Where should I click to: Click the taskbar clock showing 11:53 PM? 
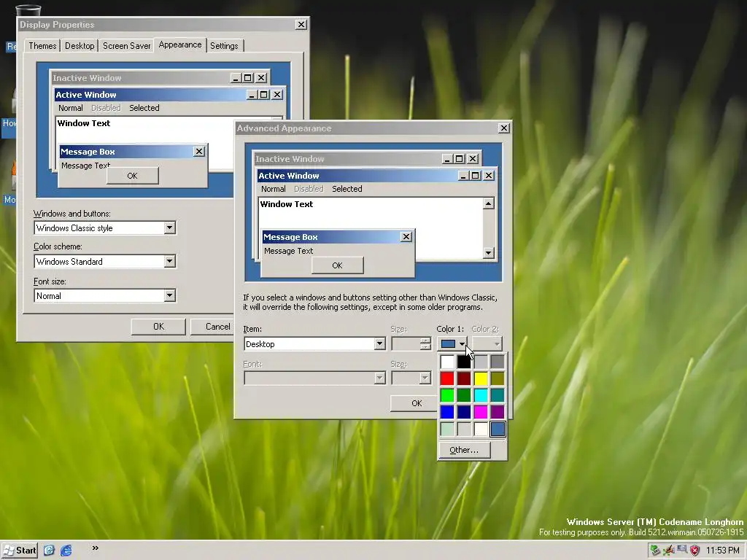(x=723, y=551)
